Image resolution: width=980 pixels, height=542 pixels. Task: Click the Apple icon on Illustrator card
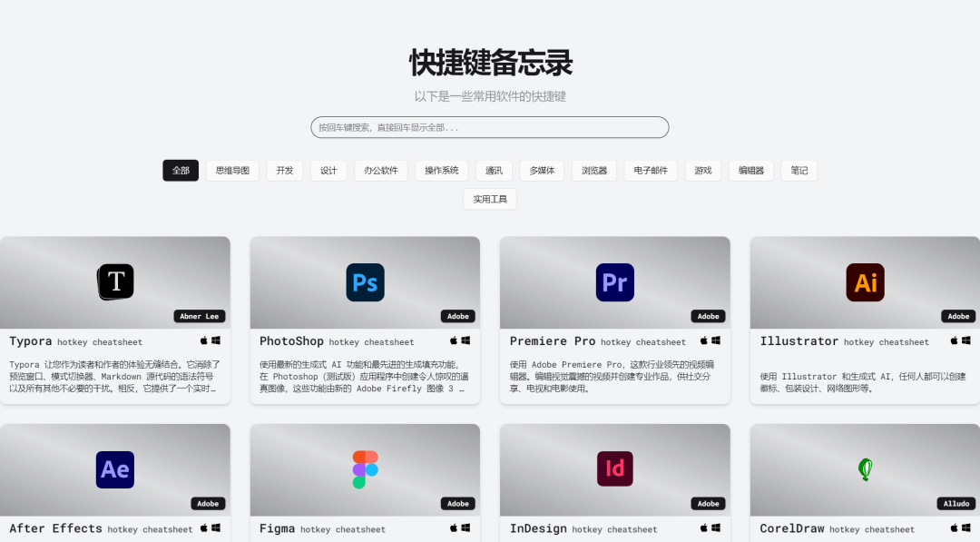954,340
